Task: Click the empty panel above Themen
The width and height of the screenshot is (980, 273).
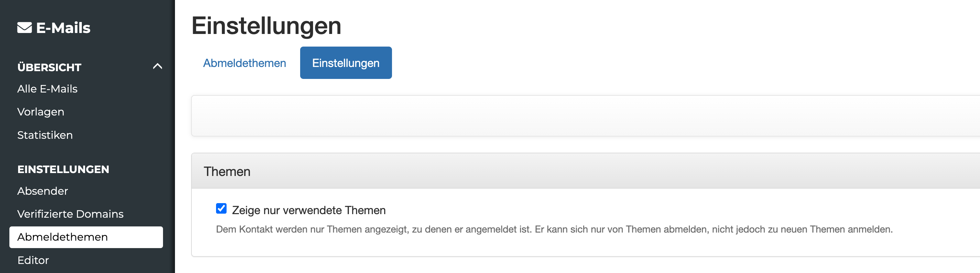Action: click(571, 116)
